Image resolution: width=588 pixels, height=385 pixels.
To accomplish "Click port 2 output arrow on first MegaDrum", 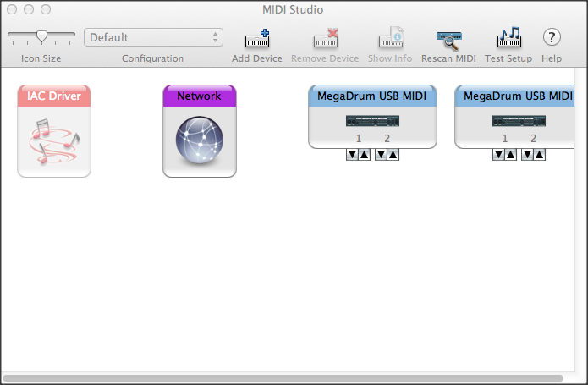I will coord(381,154).
